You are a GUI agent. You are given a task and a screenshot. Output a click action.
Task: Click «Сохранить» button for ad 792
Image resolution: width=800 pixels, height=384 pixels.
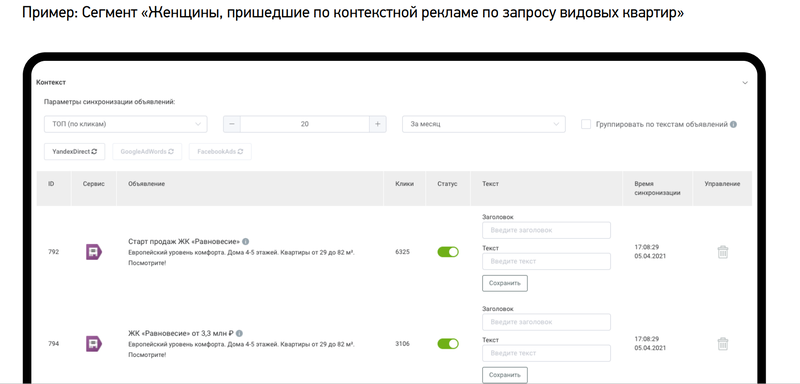click(x=505, y=283)
